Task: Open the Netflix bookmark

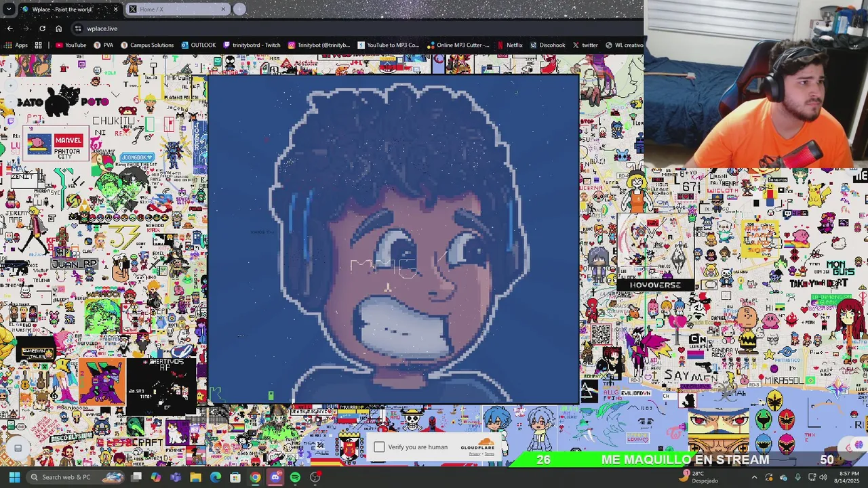Action: [510, 45]
